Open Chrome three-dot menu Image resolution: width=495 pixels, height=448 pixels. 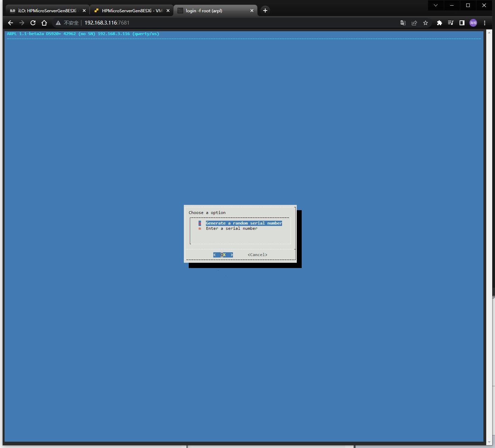[484, 23]
